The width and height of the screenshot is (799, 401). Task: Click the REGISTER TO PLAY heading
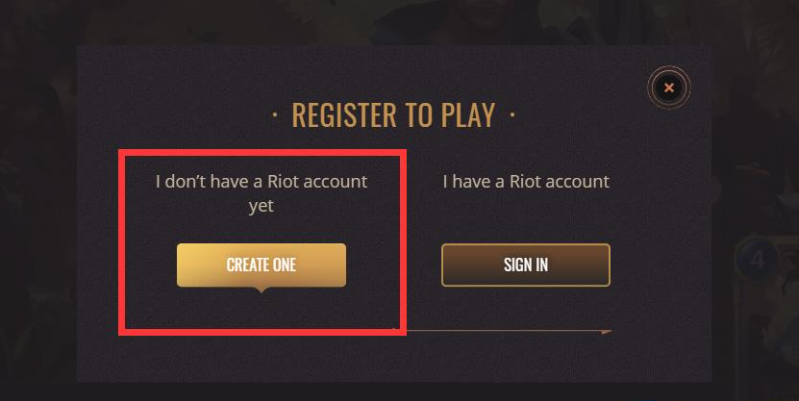393,116
